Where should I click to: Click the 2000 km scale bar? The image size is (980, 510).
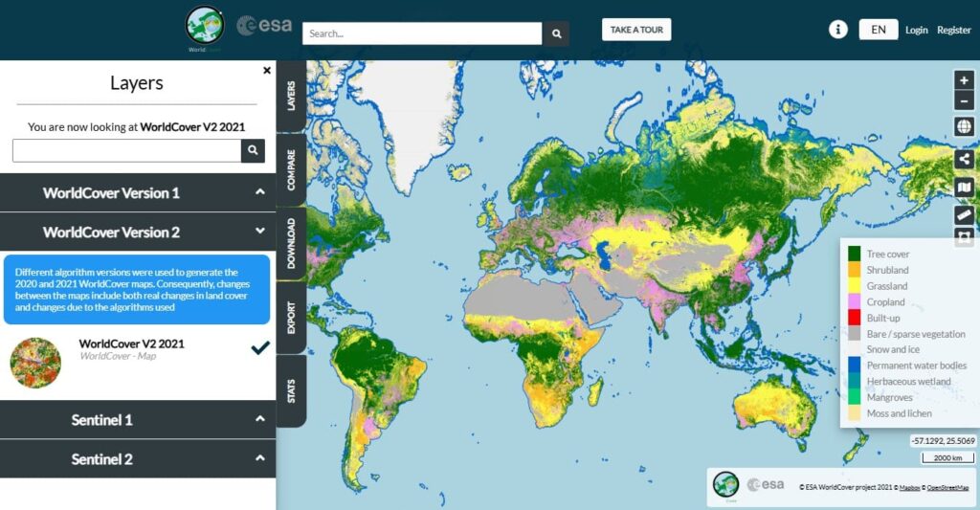(x=947, y=458)
